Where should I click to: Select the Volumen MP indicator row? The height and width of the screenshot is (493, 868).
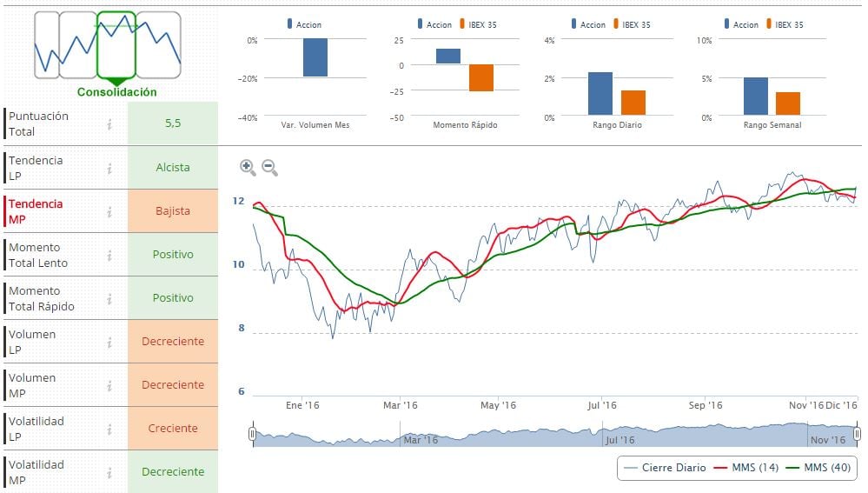tap(52, 385)
